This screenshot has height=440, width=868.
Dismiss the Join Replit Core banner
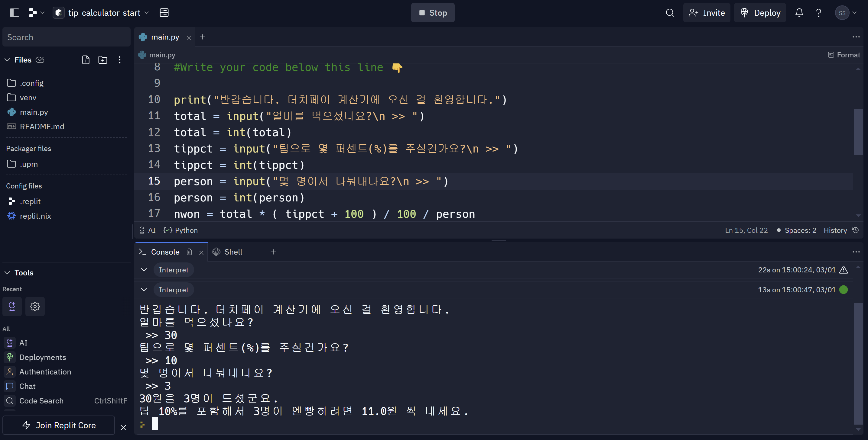[x=123, y=427]
